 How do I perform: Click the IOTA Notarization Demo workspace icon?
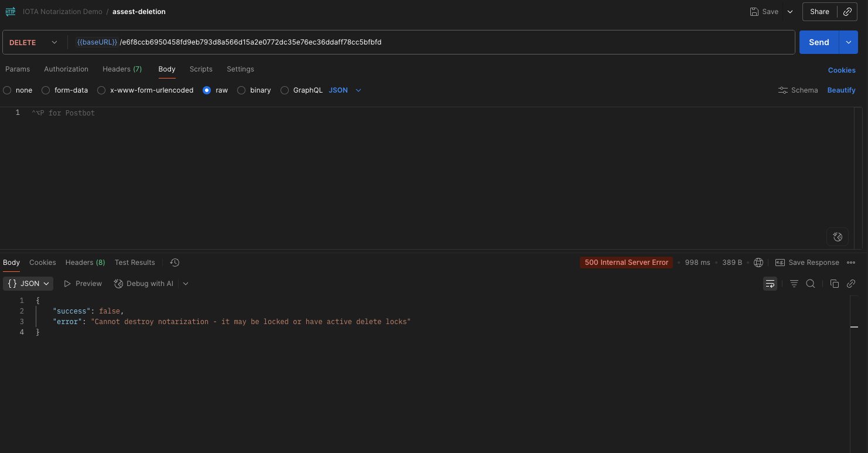[x=10, y=11]
